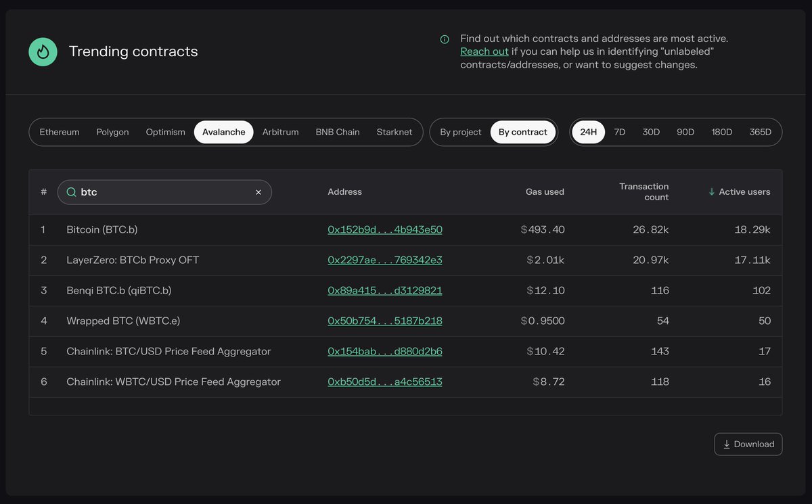Choose the 30D time range
The width and height of the screenshot is (812, 504).
tap(651, 132)
